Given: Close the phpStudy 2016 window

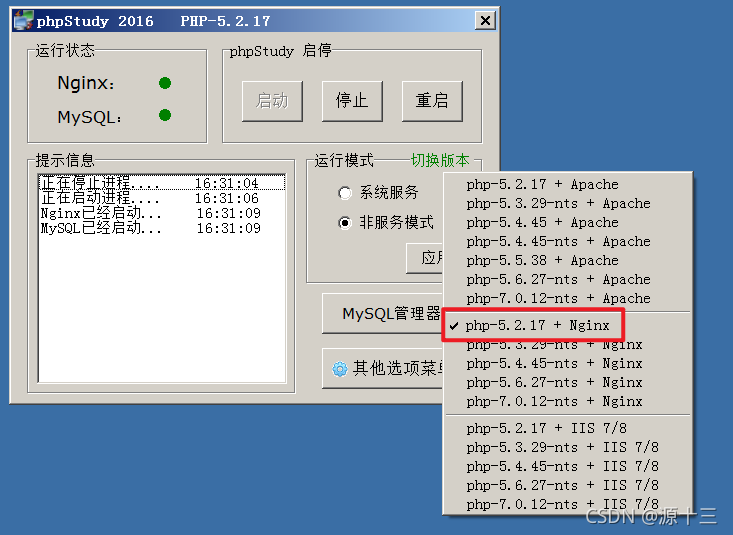Looking at the screenshot, I should tap(485, 21).
